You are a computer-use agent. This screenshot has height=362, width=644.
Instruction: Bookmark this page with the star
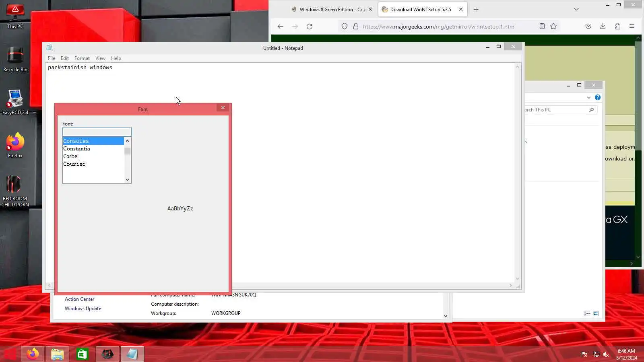pos(553,27)
